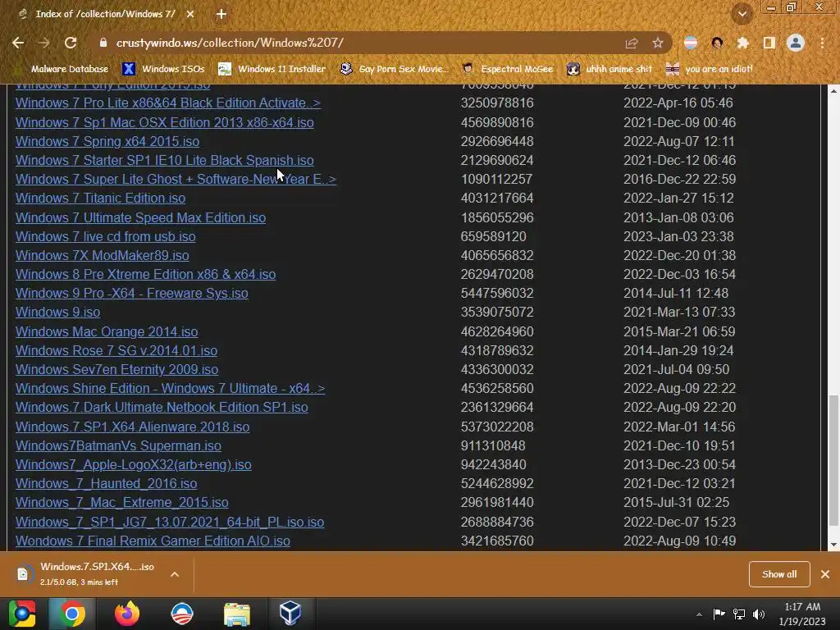Open Windows_7_Mac_Extreme_2015.iso link
The width and height of the screenshot is (840, 630).
tap(121, 503)
